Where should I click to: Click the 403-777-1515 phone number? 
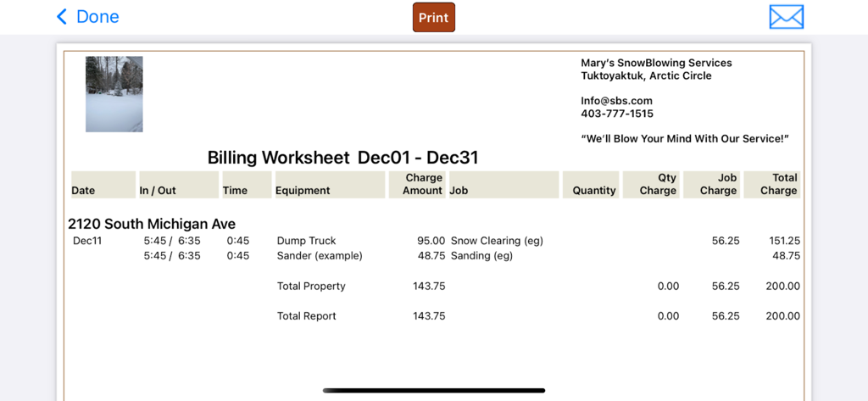(617, 114)
